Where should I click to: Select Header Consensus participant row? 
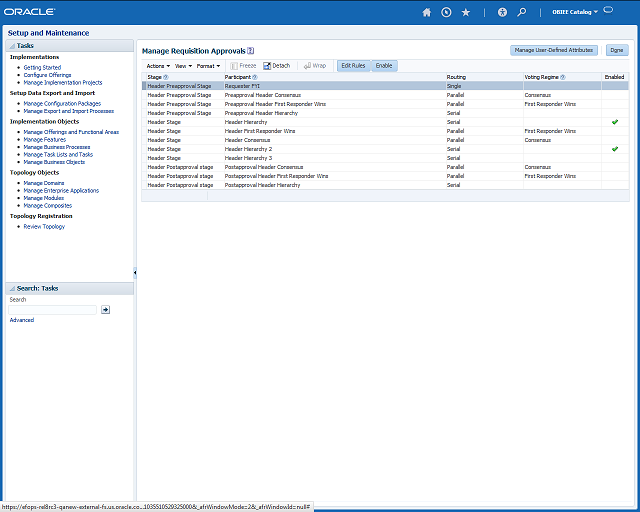(385, 140)
